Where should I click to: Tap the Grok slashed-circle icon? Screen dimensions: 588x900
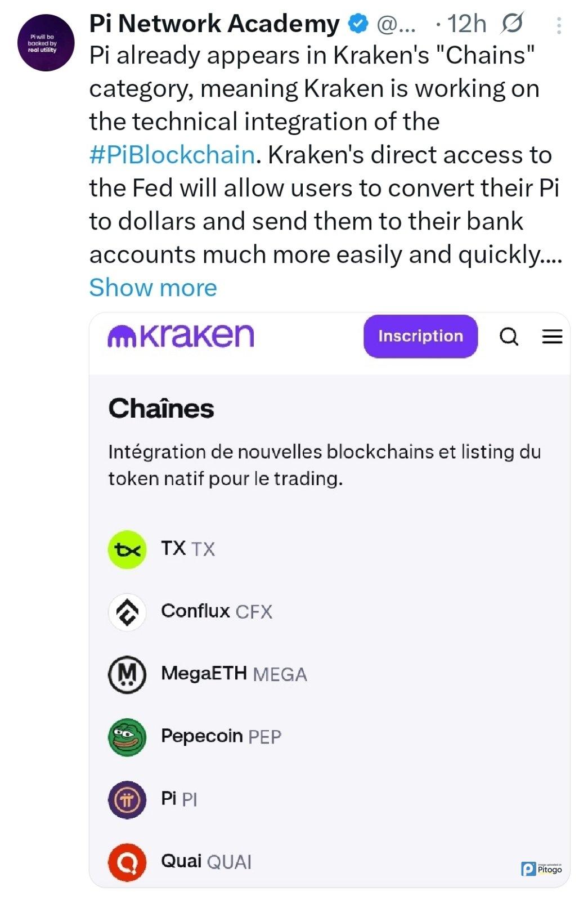coord(512,24)
